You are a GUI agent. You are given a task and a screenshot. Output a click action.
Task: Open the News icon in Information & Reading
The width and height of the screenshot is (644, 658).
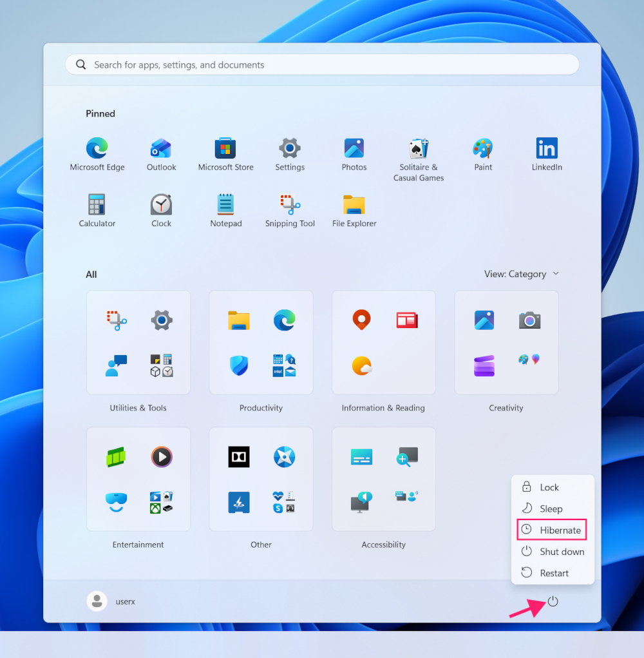[x=407, y=320]
